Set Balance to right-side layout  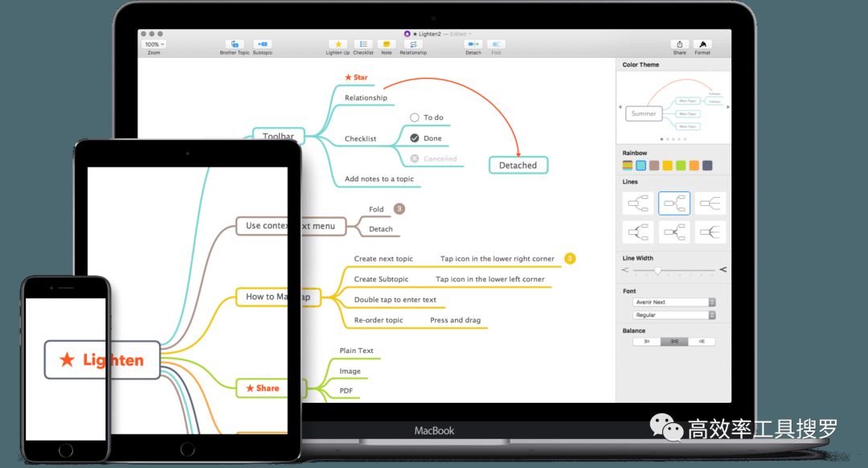(702, 342)
